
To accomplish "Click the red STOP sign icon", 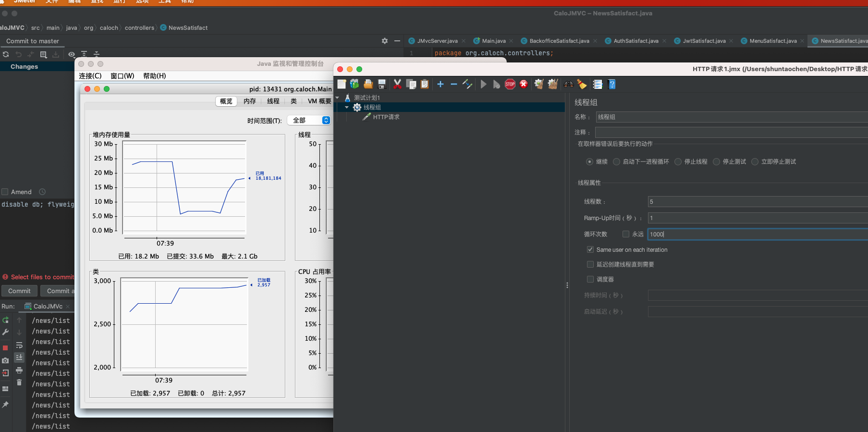I will click(510, 84).
